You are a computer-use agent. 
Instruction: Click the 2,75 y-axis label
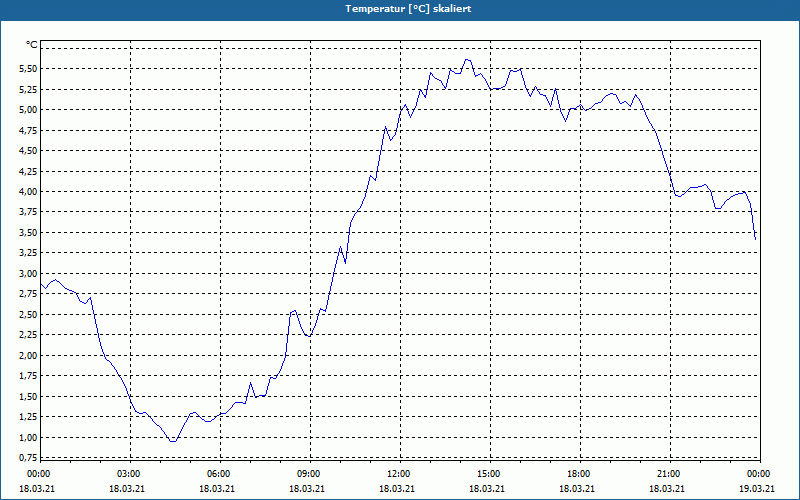pos(27,294)
